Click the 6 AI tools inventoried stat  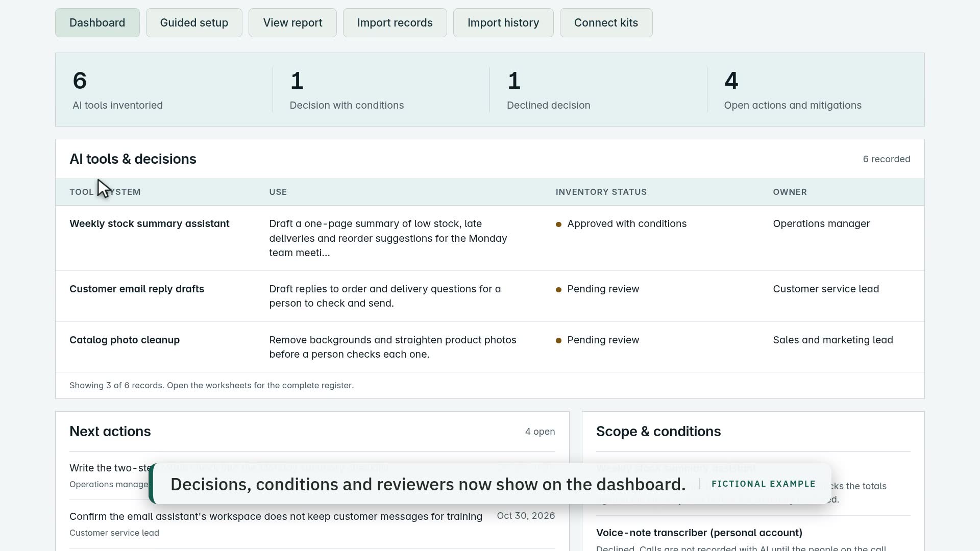[164, 90]
